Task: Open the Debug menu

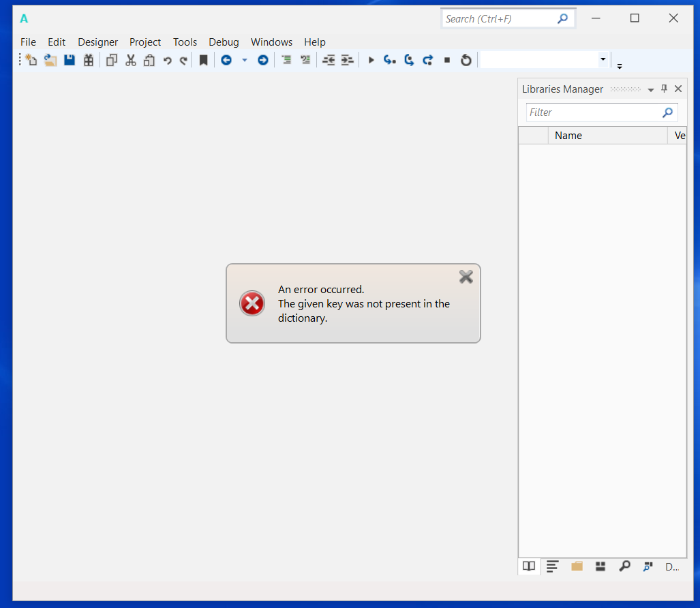Action: pyautogui.click(x=224, y=42)
